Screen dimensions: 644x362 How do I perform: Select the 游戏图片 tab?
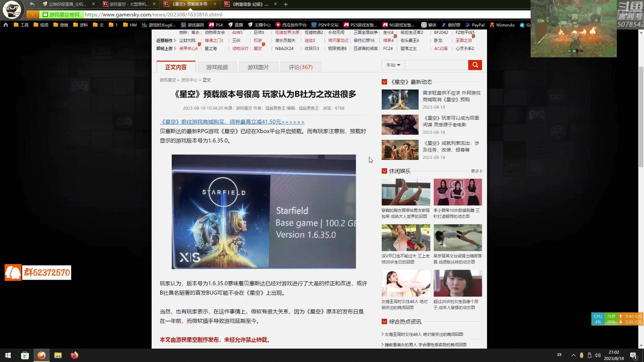tap(258, 67)
